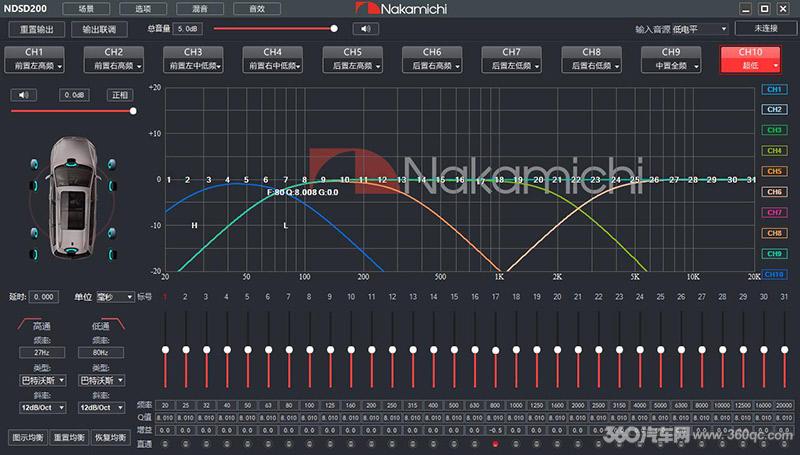Toggle CH3 curve visibility in graph legend

tap(774, 130)
